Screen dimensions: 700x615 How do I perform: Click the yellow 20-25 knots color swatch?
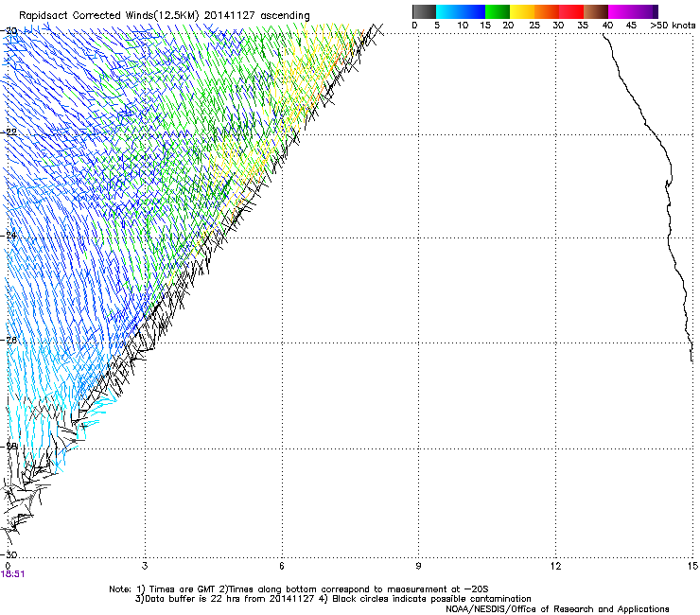(x=522, y=11)
